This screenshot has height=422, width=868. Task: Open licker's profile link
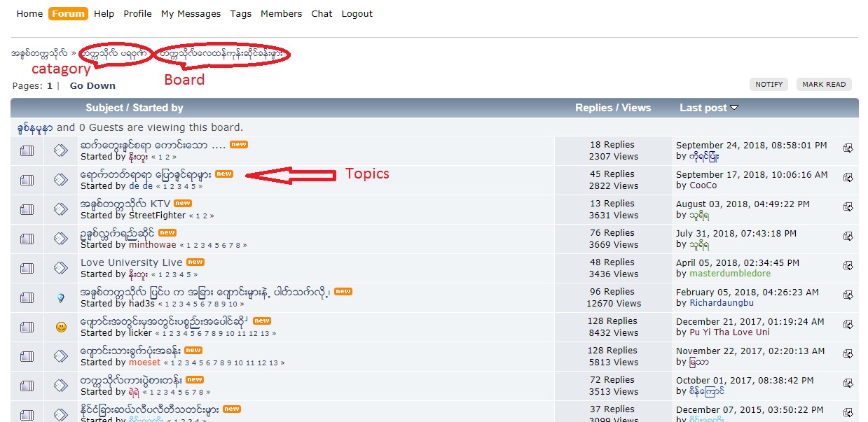point(140,332)
